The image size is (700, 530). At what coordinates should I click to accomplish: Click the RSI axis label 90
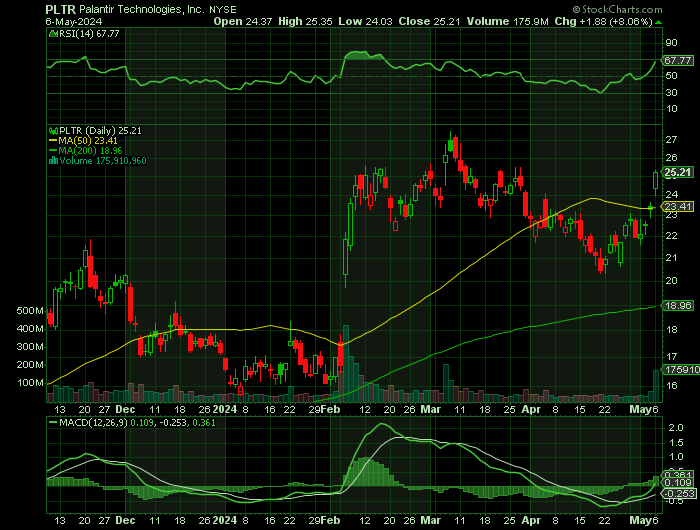tap(671, 43)
